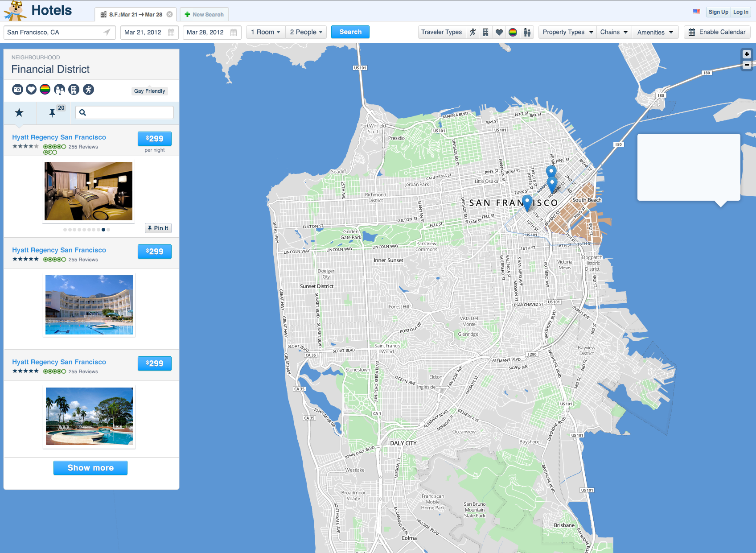The image size is (756, 553).
Task: Click the Show more button
Action: (90, 468)
